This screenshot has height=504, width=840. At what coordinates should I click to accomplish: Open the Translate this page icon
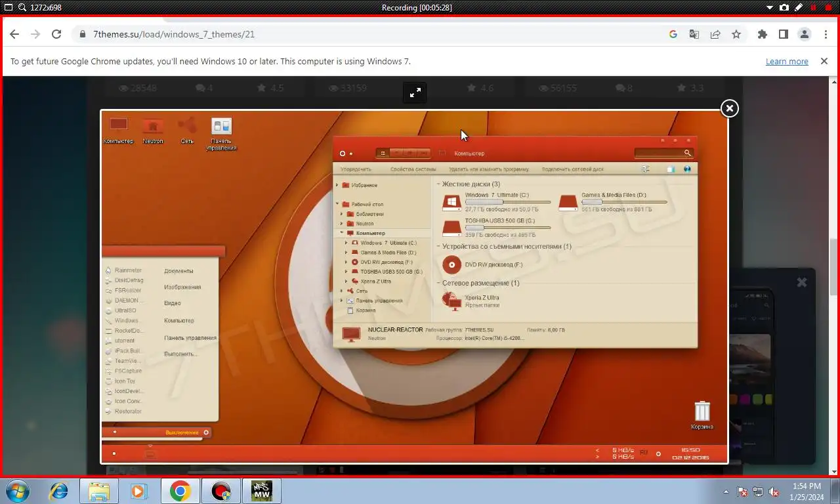tap(694, 34)
